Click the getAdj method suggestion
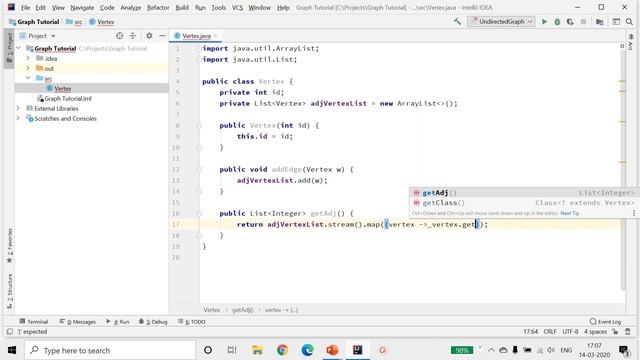The image size is (640, 360). (524, 193)
